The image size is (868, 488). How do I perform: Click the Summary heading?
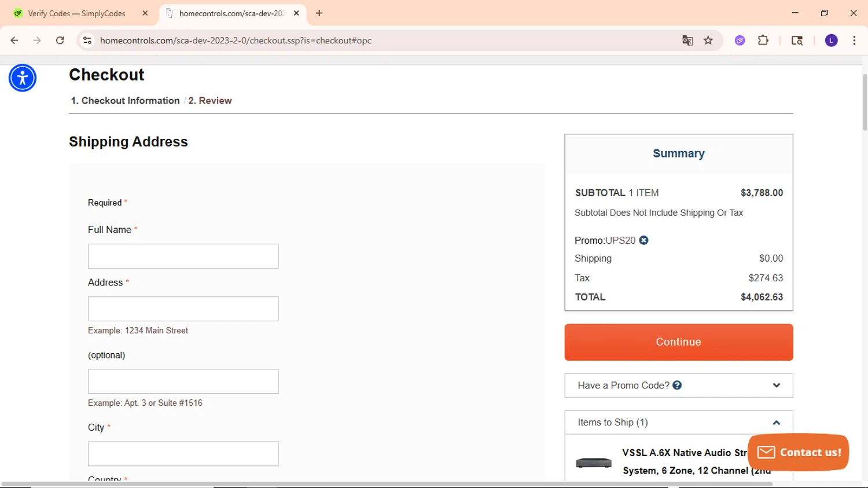(679, 153)
